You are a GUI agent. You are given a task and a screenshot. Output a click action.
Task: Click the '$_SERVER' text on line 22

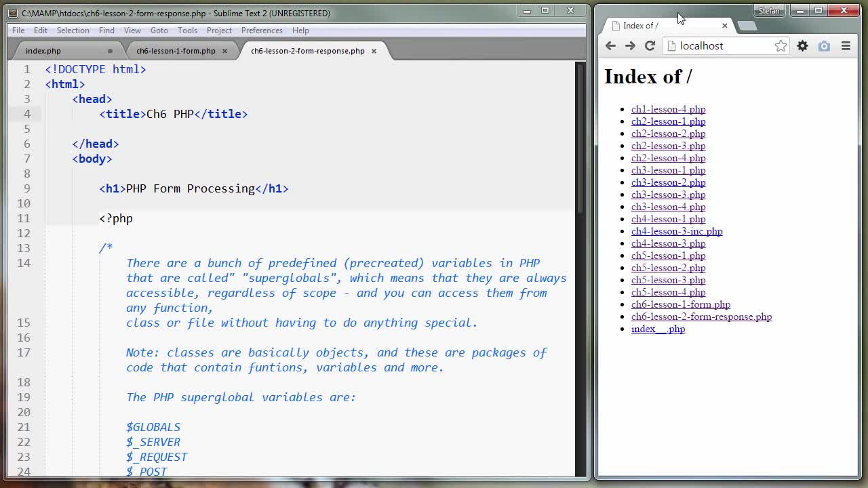[x=153, y=442]
